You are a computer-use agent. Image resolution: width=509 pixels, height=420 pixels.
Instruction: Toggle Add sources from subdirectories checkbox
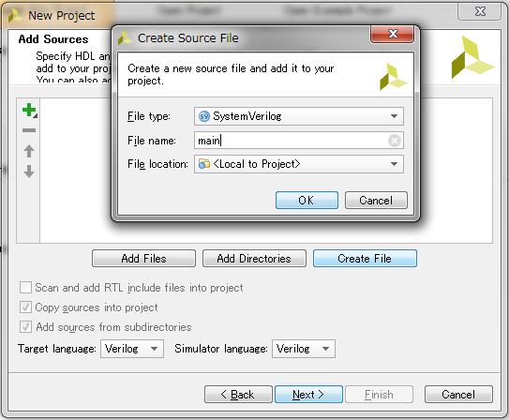tap(25, 327)
